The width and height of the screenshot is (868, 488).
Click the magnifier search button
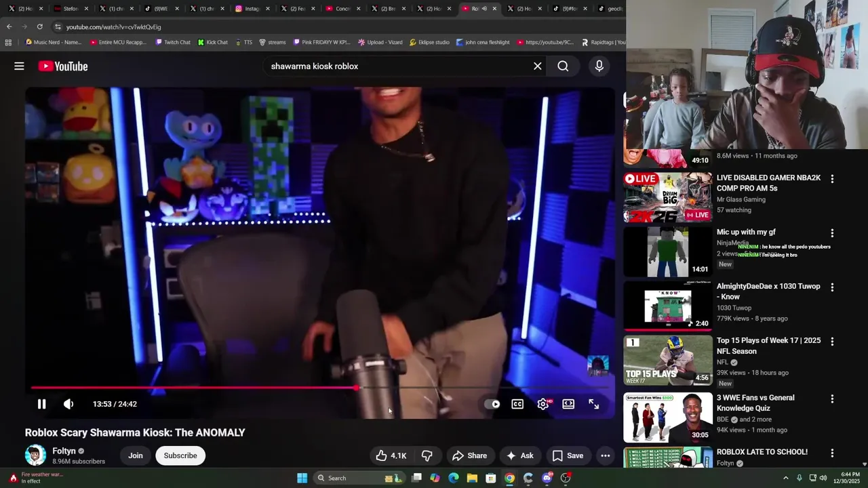click(563, 66)
